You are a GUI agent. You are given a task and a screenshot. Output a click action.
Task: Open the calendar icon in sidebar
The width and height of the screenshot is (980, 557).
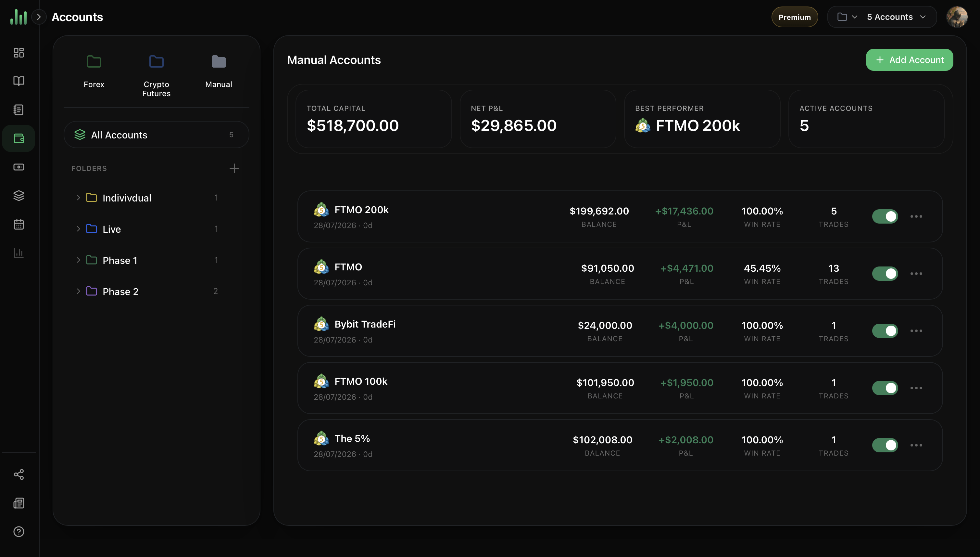point(19,224)
